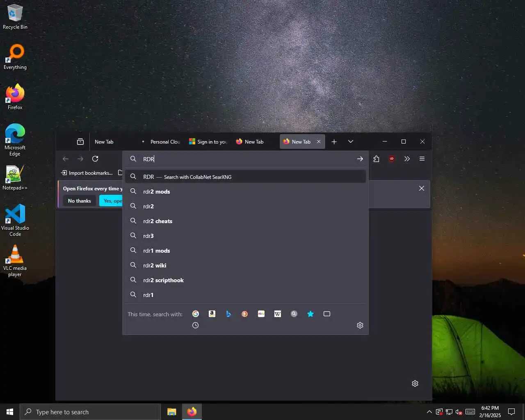Choose the rdr2 wiki suggestion
Image resolution: width=525 pixels, height=420 pixels.
pyautogui.click(x=246, y=265)
